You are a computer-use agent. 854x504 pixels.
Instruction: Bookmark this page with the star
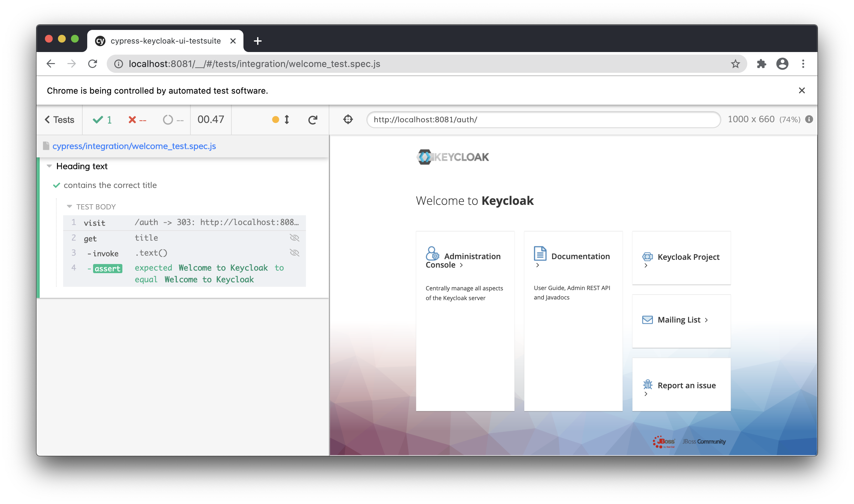tap(735, 64)
